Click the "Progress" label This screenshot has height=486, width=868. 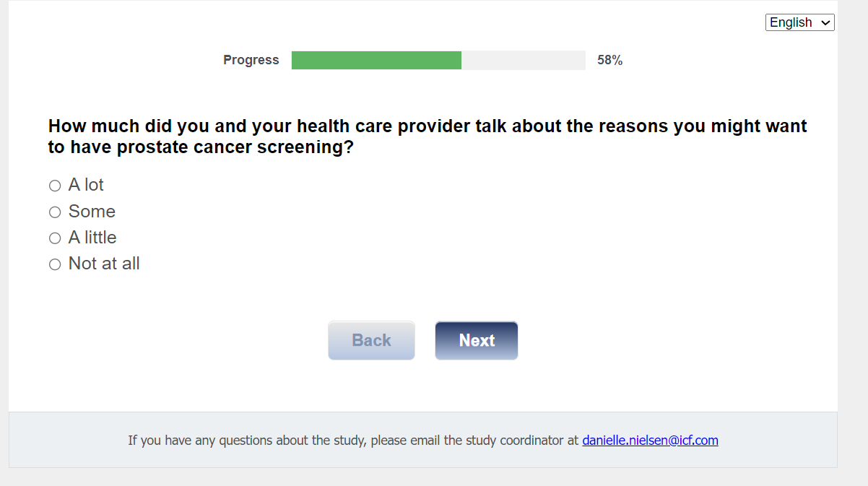[x=251, y=60]
